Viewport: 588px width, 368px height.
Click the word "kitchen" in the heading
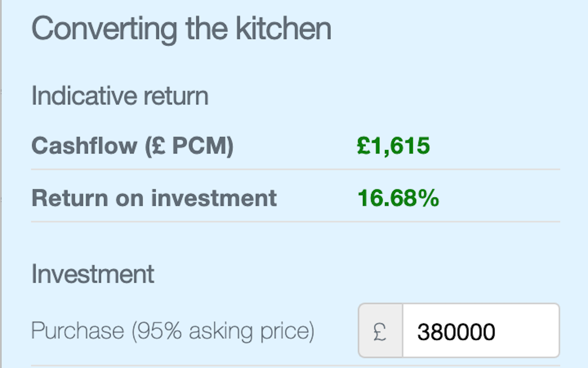(x=283, y=29)
